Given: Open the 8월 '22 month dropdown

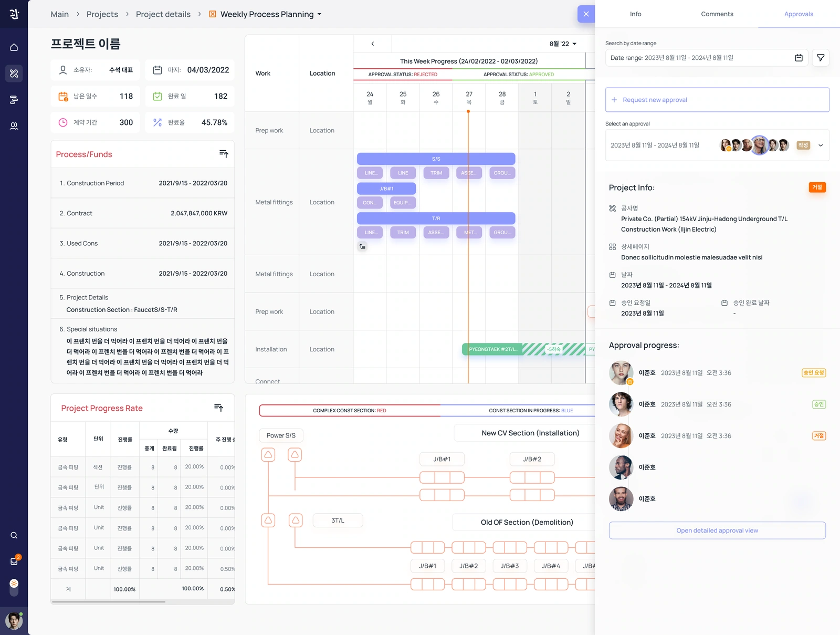Looking at the screenshot, I should [x=563, y=44].
